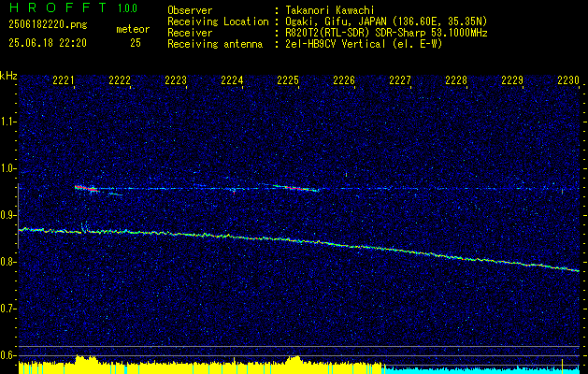Click the 0.6 kHz axis label

(x=8, y=355)
